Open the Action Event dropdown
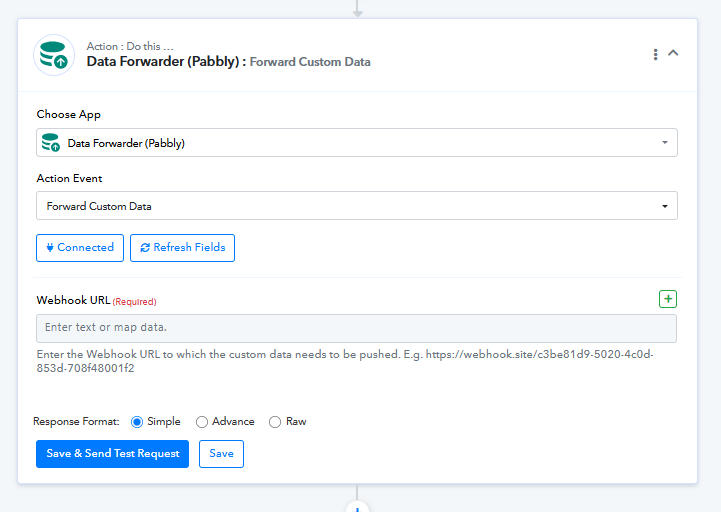This screenshot has height=512, width=721. (x=357, y=206)
